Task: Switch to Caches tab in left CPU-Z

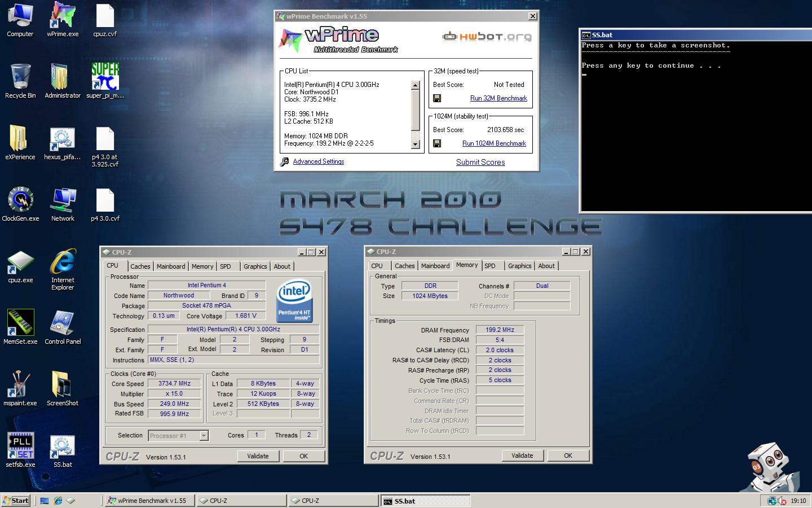Action: click(x=140, y=266)
